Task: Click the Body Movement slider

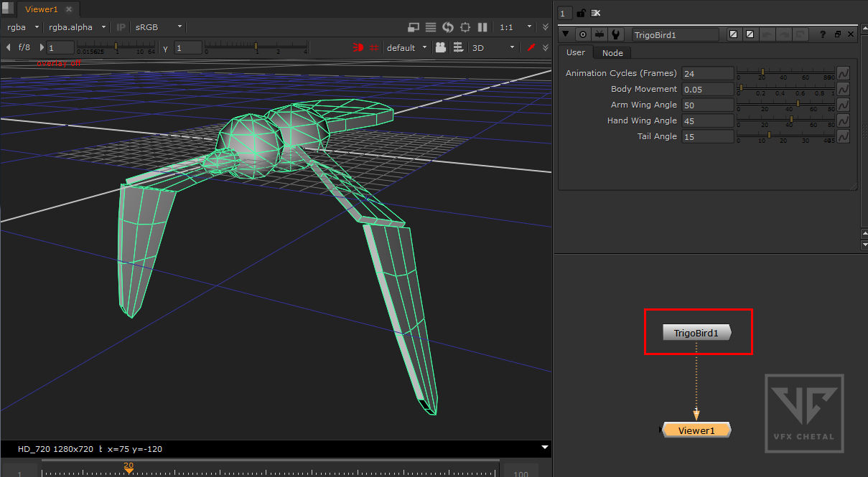Action: click(785, 89)
